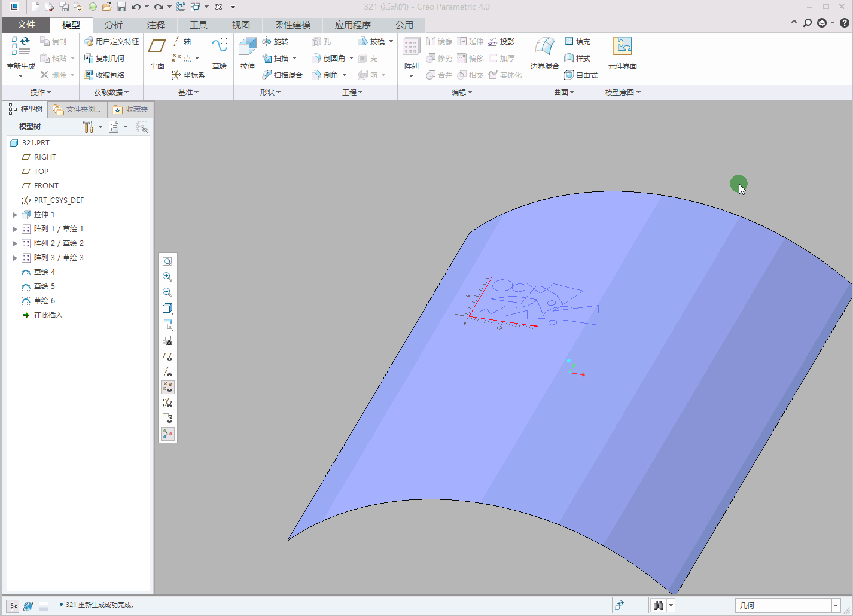Viewport: 853px width, 616px height.
Task: Open the 文件 menu
Action: coord(26,25)
